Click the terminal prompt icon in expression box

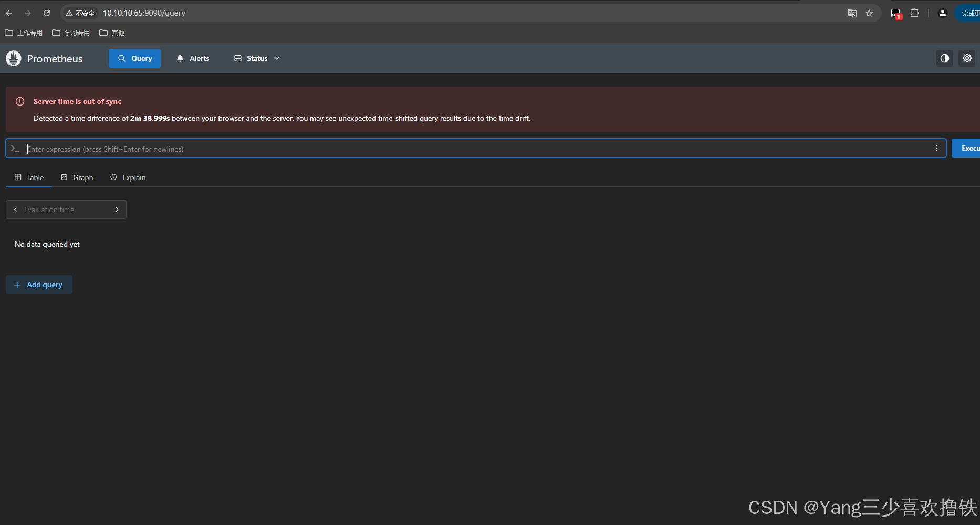pos(15,149)
